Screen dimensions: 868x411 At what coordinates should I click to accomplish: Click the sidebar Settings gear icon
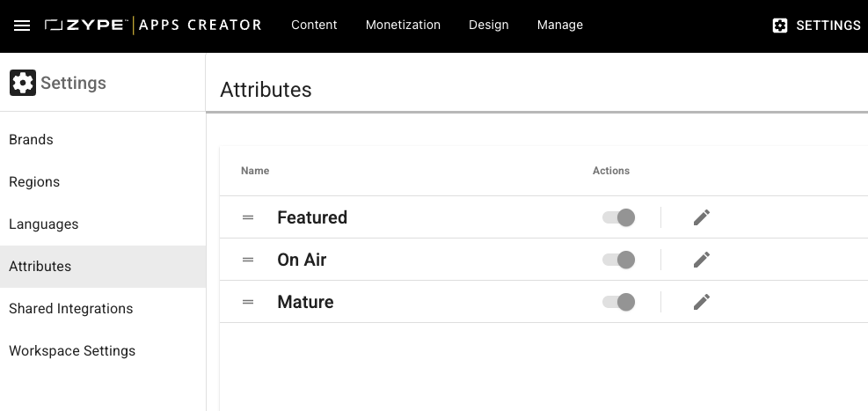pos(23,83)
